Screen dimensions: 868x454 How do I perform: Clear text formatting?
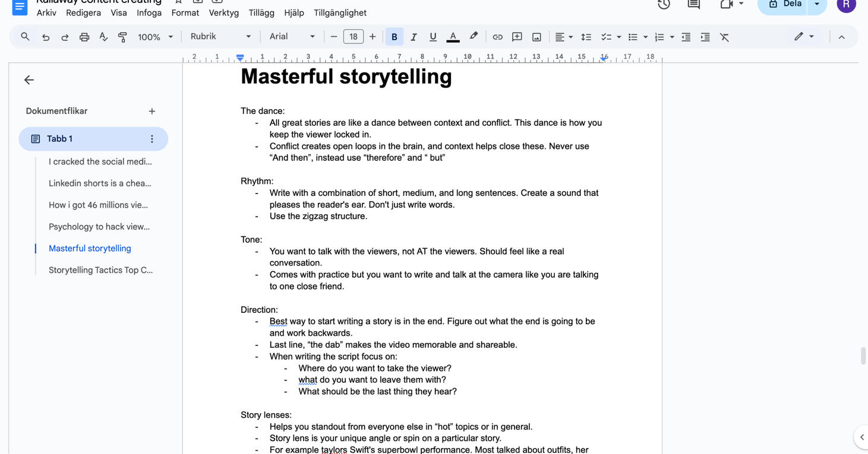724,37
